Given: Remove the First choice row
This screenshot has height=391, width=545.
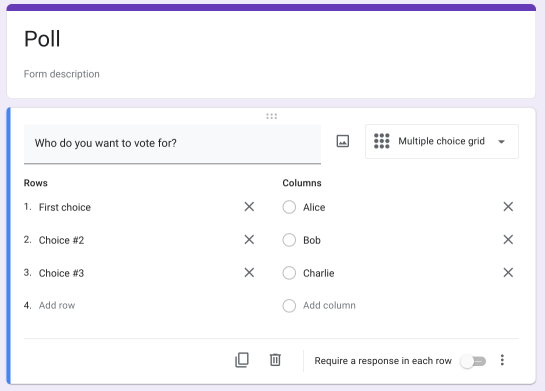Looking at the screenshot, I should 249,207.
